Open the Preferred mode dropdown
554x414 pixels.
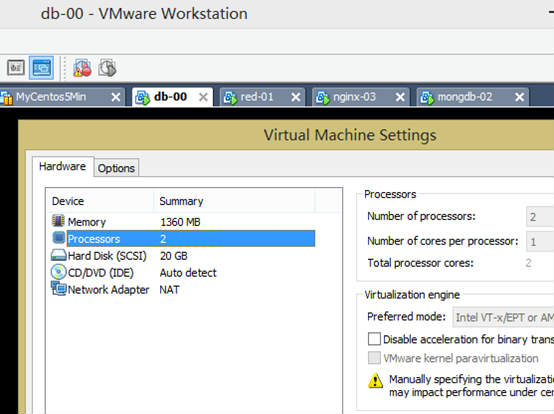[503, 317]
